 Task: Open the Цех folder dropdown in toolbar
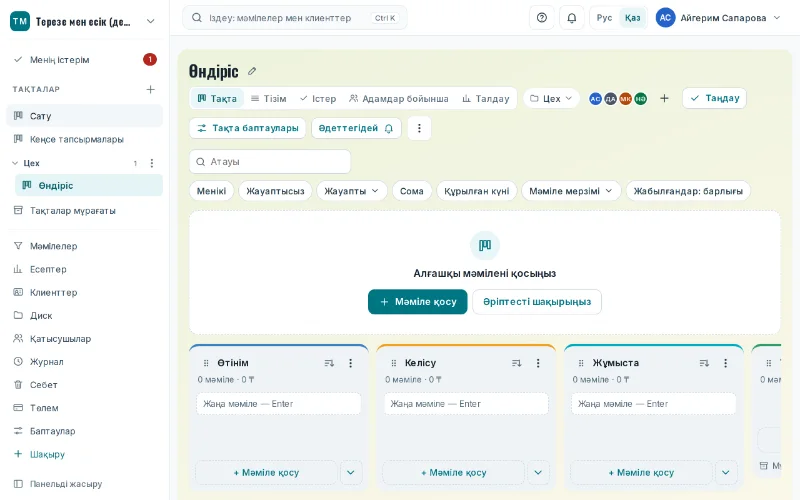tap(551, 98)
